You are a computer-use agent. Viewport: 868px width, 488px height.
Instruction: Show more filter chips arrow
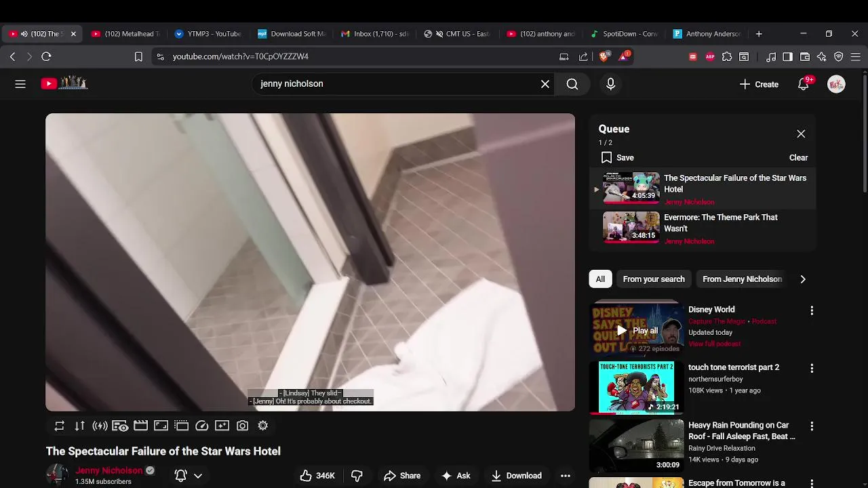tap(803, 279)
